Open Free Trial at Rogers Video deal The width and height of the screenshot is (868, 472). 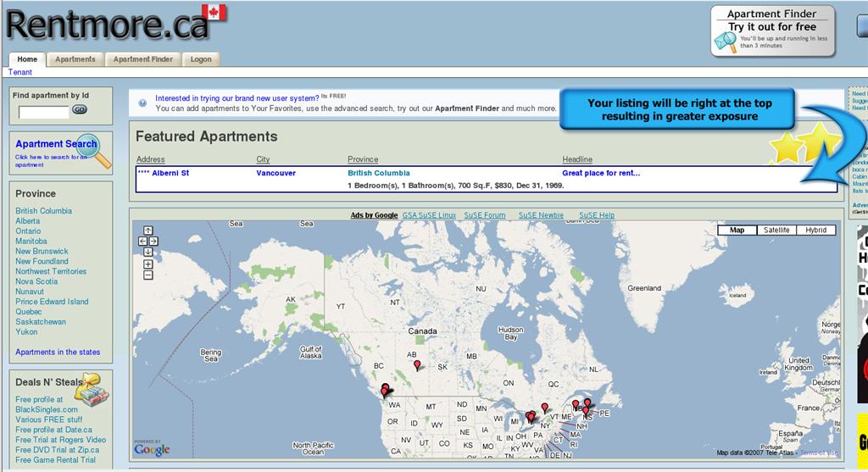[x=61, y=440]
